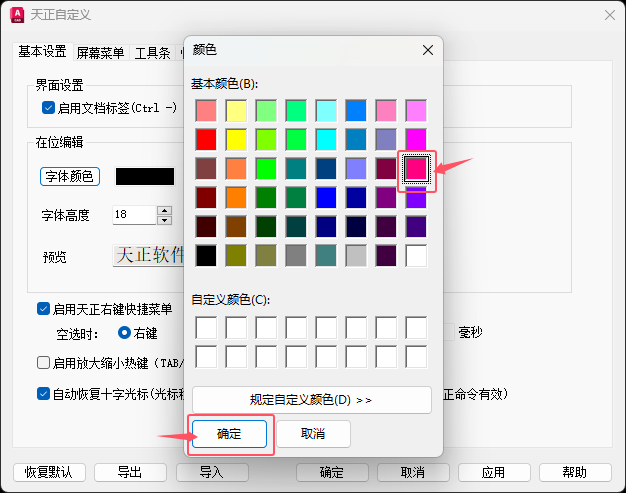Image resolution: width=626 pixels, height=493 pixels.
Task: Select the highlighted magenta-pink basic color swatch
Action: click(416, 169)
